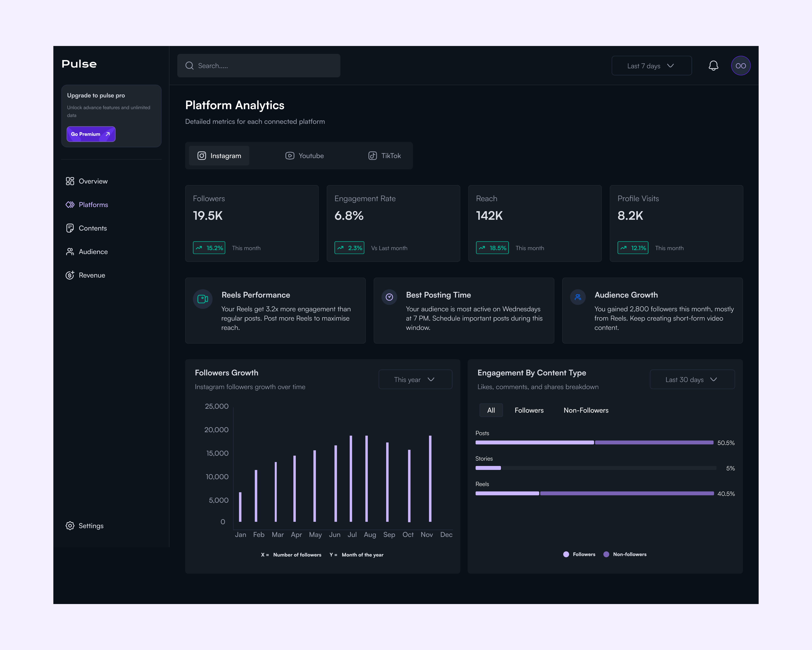The width and height of the screenshot is (812, 650).
Task: Open Settings via gear icon
Action: 70,525
